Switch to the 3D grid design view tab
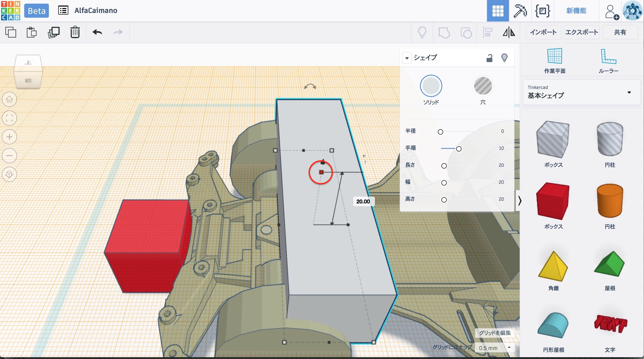This screenshot has width=644, height=359. 498,11
